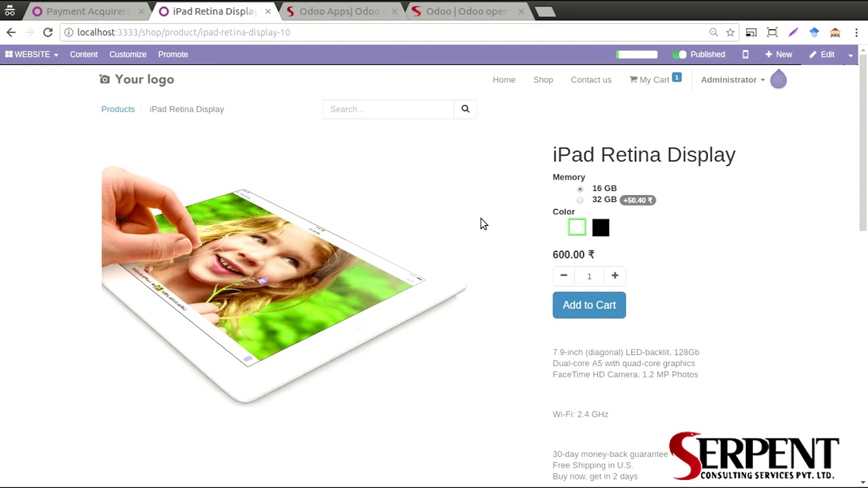Image resolution: width=868 pixels, height=488 pixels.
Task: Click the white progress bar in toolbar
Action: tap(637, 54)
